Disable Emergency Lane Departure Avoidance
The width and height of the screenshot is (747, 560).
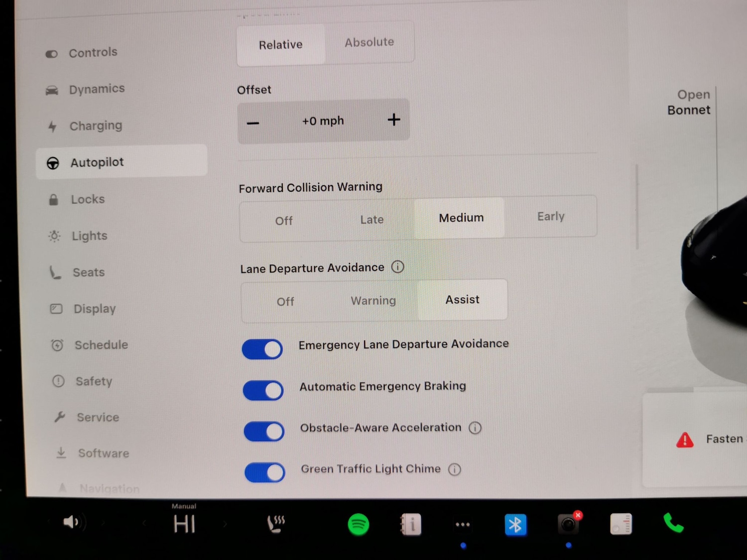(262, 349)
